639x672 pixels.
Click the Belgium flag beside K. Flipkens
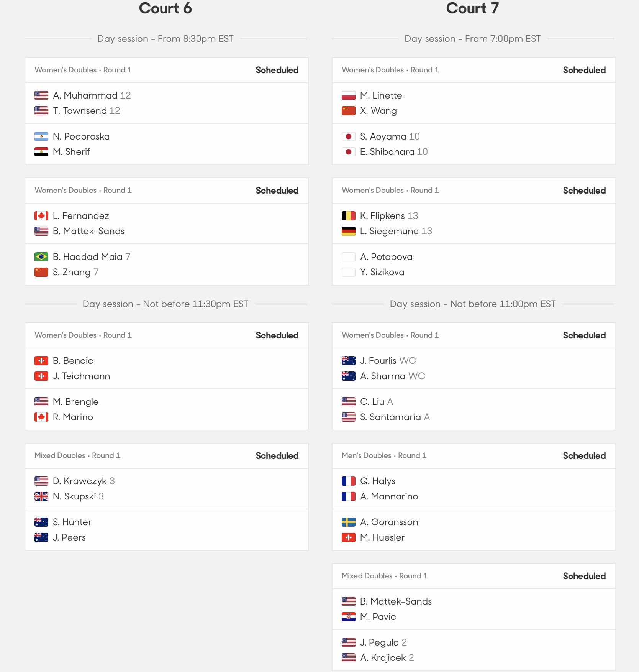point(348,216)
